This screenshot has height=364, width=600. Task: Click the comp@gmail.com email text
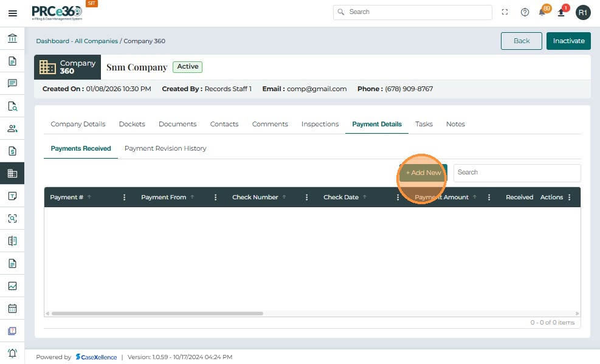pyautogui.click(x=317, y=89)
